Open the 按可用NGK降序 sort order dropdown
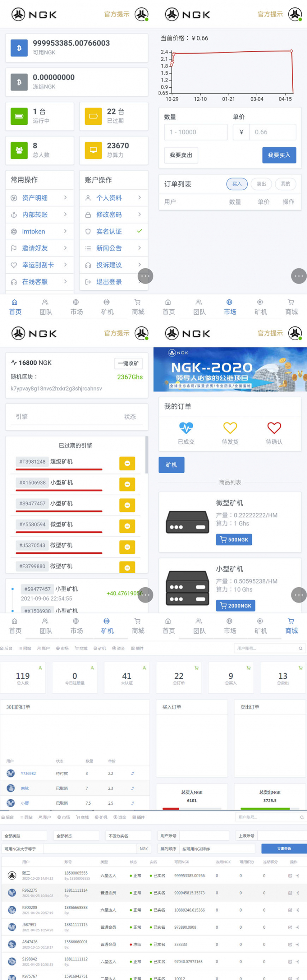 [217, 849]
